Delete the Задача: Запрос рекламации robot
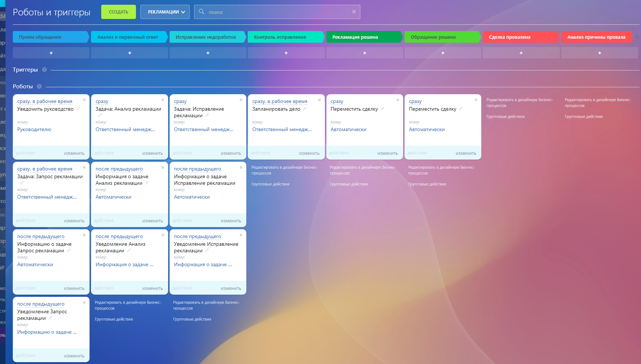The height and width of the screenshot is (364, 641). [84, 167]
